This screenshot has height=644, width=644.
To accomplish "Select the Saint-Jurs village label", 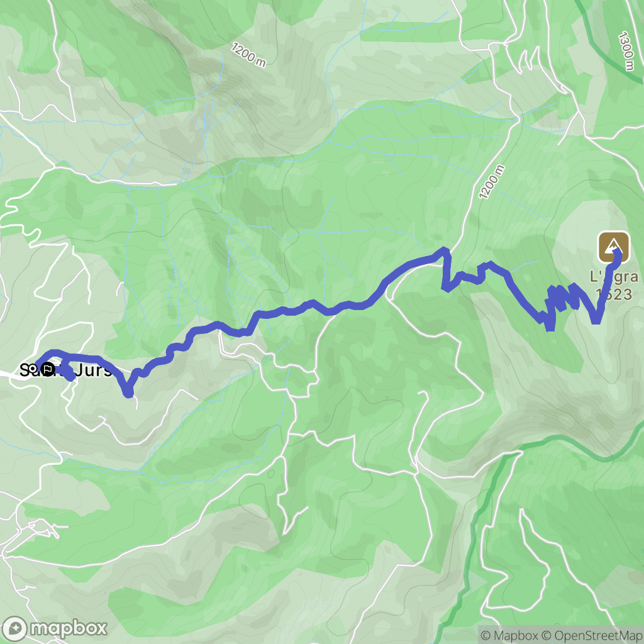I will point(65,370).
